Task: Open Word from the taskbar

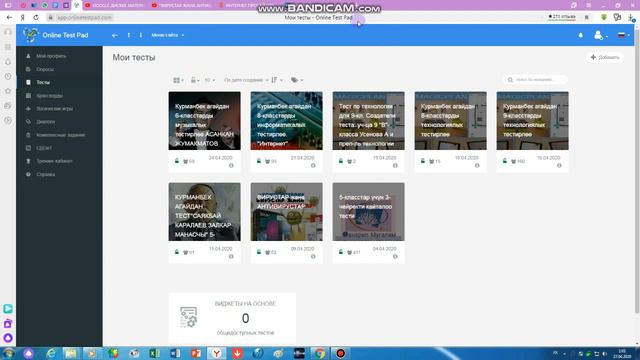Action: pyautogui.click(x=175, y=353)
